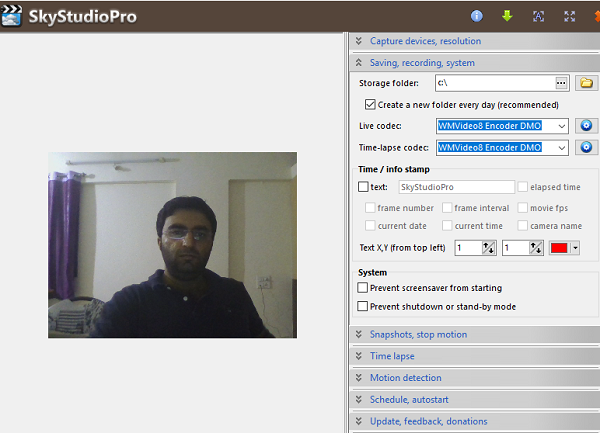600x433 pixels.
Task: Open Live codec settings gear button
Action: [x=587, y=126]
